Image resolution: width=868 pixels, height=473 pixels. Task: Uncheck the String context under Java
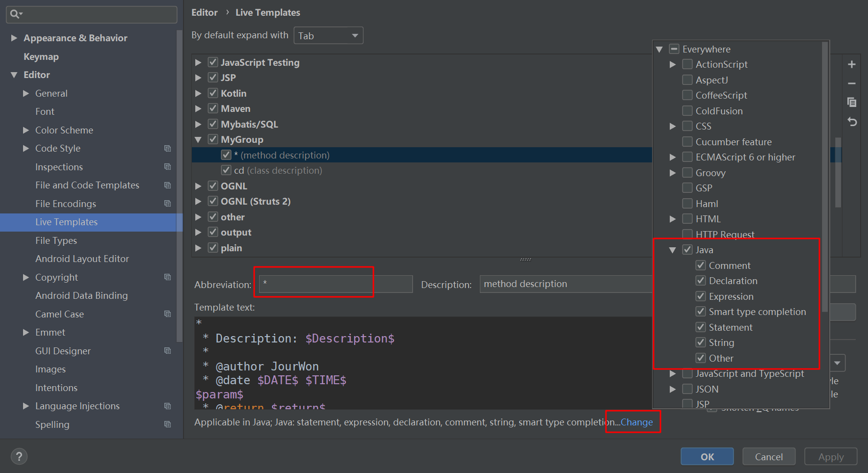click(701, 342)
